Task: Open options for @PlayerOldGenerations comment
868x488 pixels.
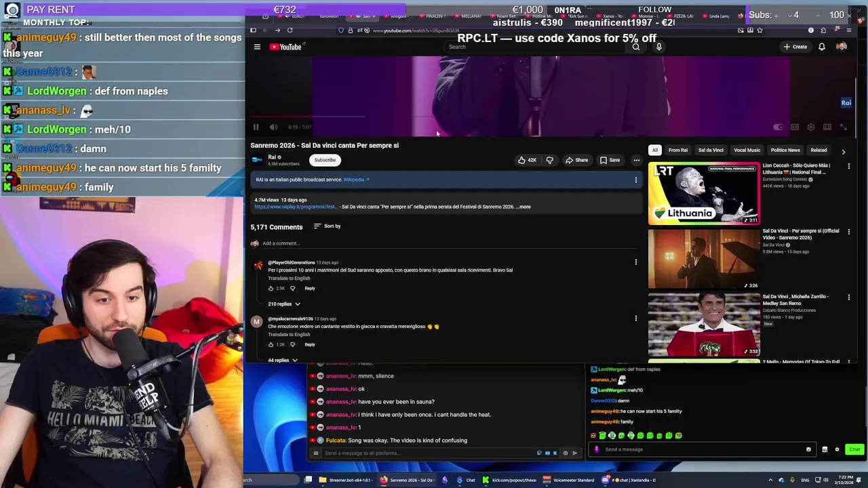Action: coord(635,262)
